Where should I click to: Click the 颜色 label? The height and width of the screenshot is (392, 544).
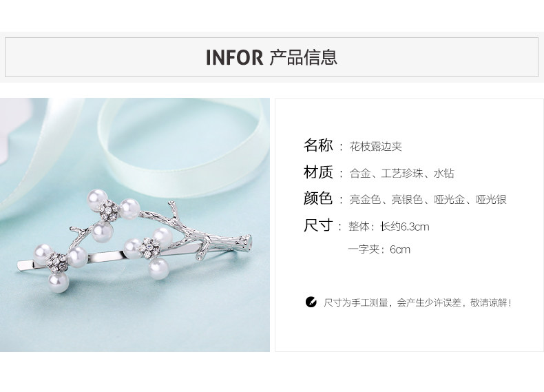click(318, 198)
